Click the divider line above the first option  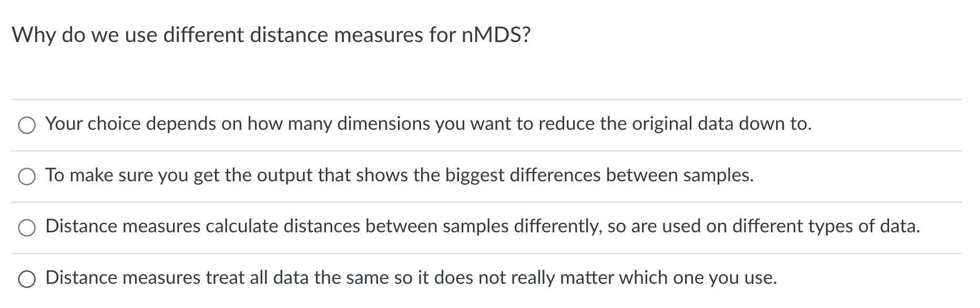pyautogui.click(x=489, y=99)
